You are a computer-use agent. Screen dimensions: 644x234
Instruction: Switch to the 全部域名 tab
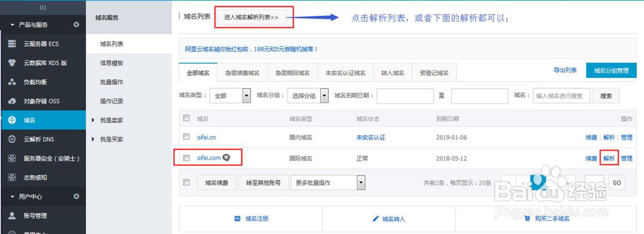pos(198,73)
